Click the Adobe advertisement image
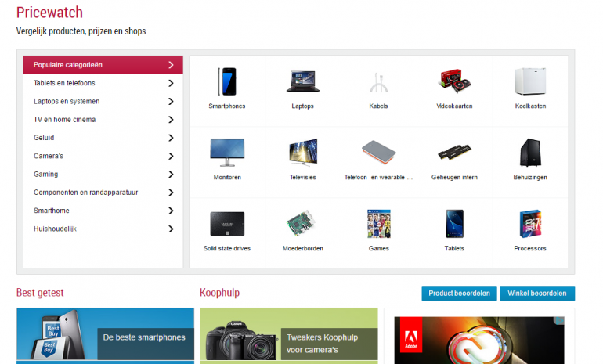 (479, 341)
